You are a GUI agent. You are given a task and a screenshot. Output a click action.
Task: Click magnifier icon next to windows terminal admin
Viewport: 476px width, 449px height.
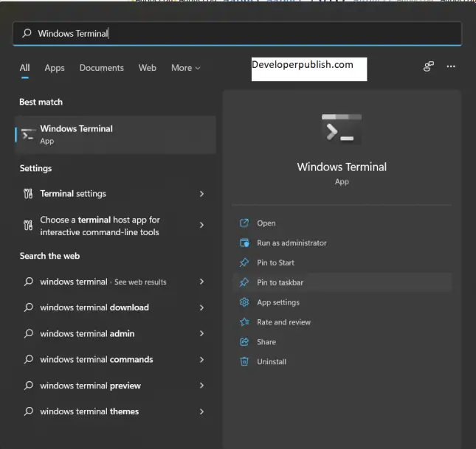tap(29, 333)
